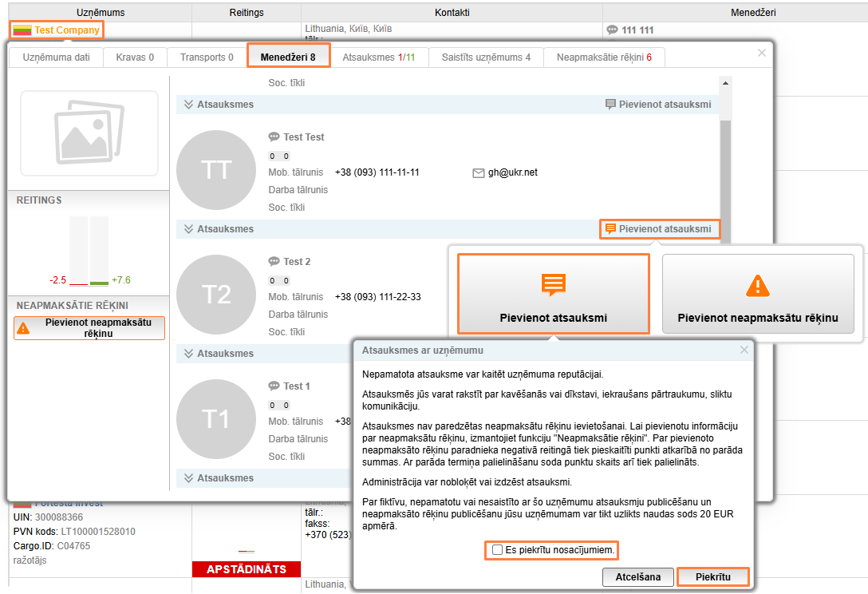Switch to the Uzņēmuma dati tab
The width and height of the screenshot is (868, 594).
pyautogui.click(x=56, y=57)
